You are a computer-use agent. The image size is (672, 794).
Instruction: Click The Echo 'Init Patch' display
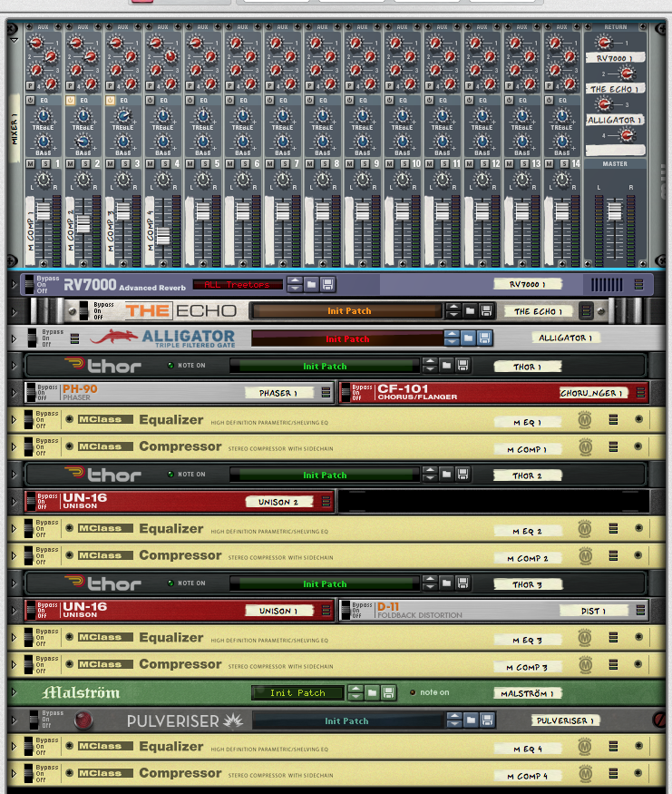coord(348,311)
